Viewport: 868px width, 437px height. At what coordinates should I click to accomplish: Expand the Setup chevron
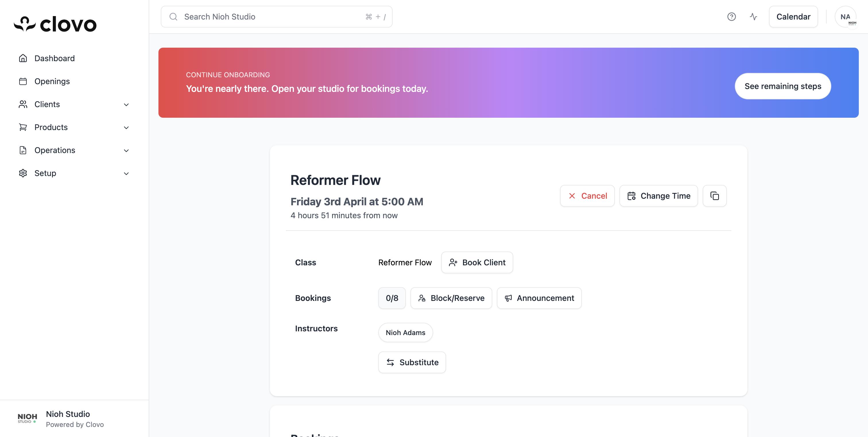pos(126,173)
